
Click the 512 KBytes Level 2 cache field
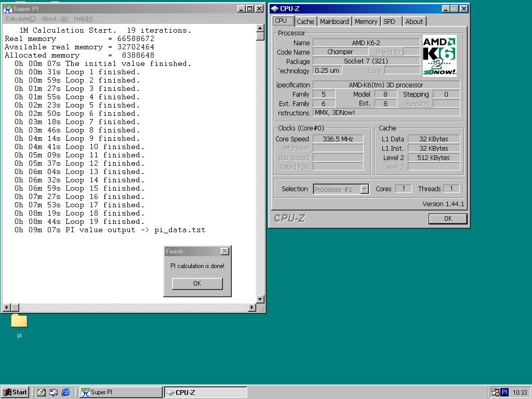coord(434,157)
